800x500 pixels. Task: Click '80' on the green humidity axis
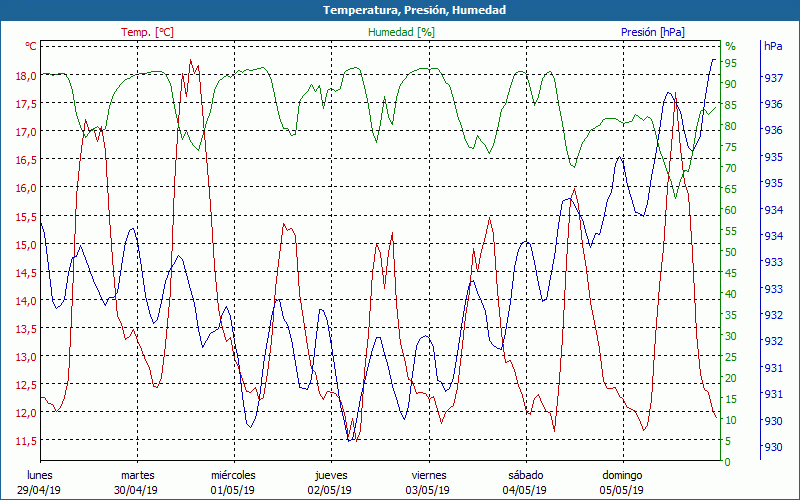(x=731, y=126)
